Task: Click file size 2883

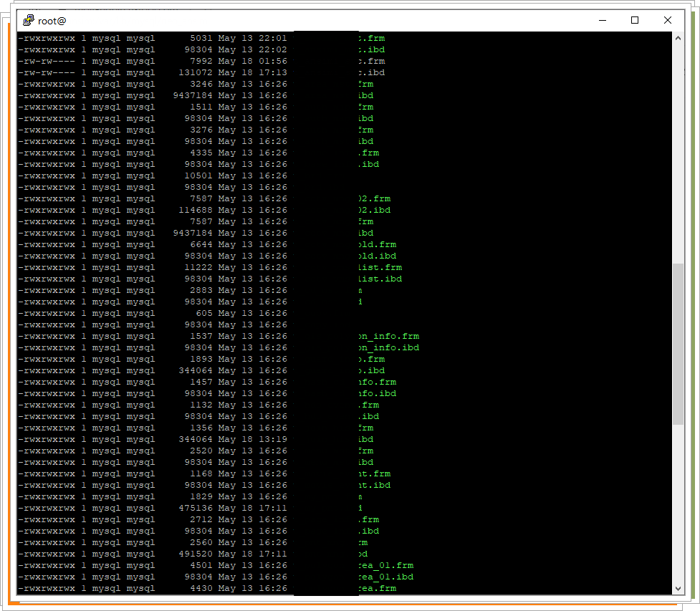Action: [201, 291]
